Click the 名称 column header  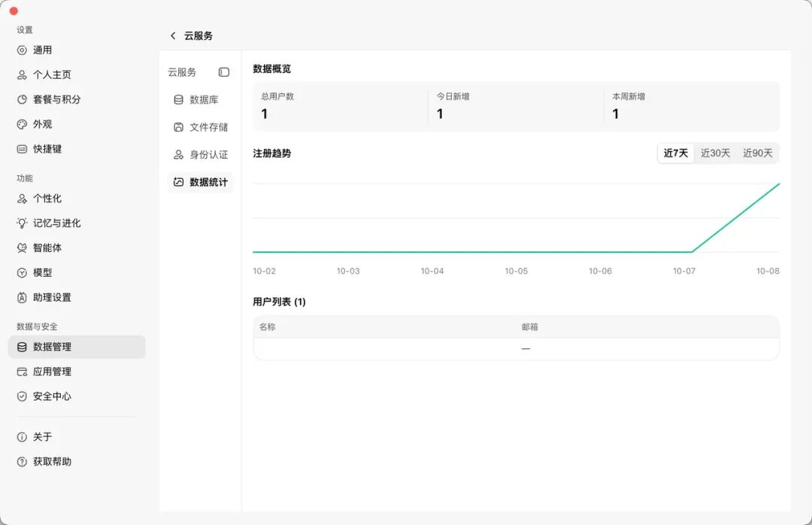point(267,327)
